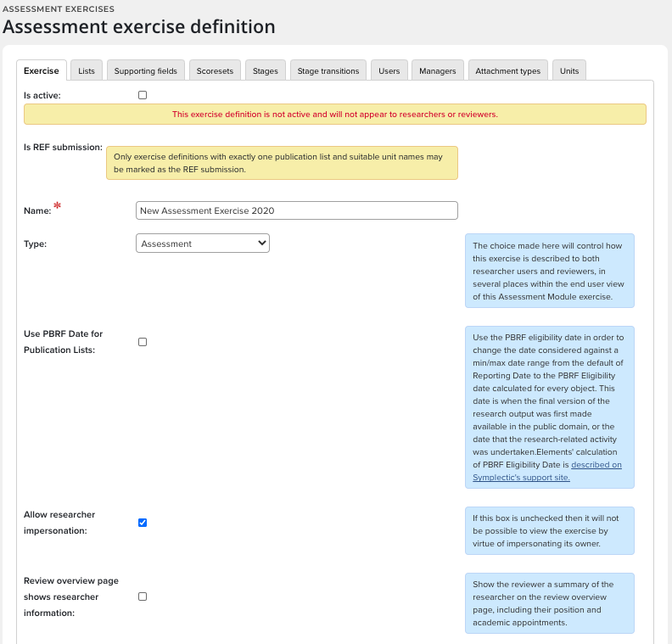Viewport: 672px width, 644px height.
Task: Check Use PBRF Date for Publication Lists
Action: coord(143,342)
